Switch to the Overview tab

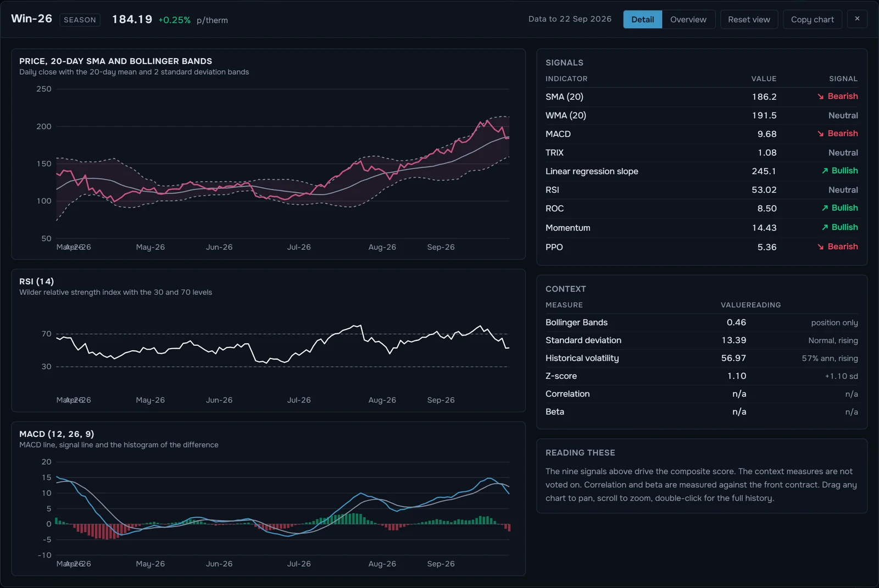688,19
